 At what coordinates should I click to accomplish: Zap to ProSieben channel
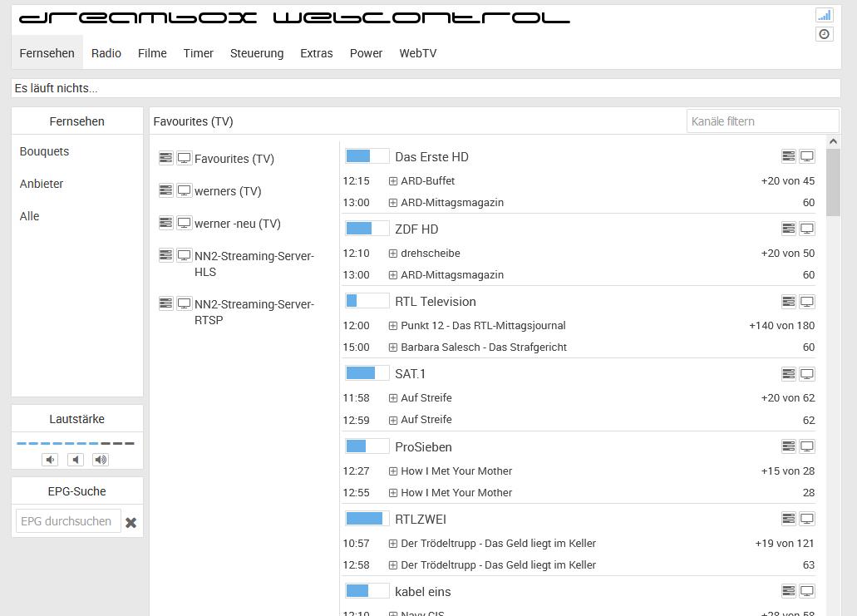coord(423,446)
